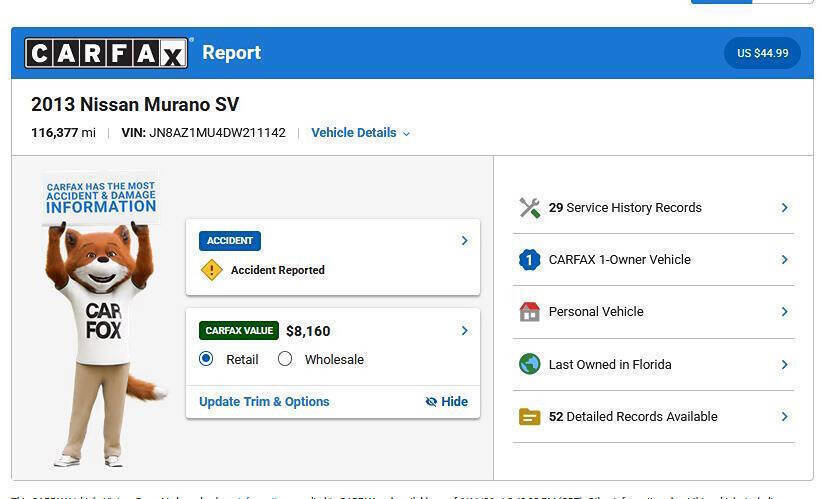
Task: Open Update Trim & Options link
Action: point(264,402)
